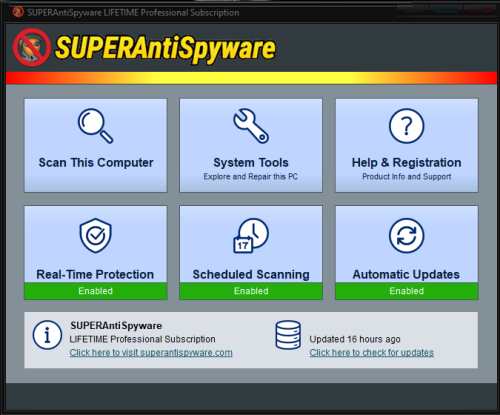This screenshot has width=500, height=415.
Task: Select Real-Time Protection title text
Action: (x=95, y=274)
